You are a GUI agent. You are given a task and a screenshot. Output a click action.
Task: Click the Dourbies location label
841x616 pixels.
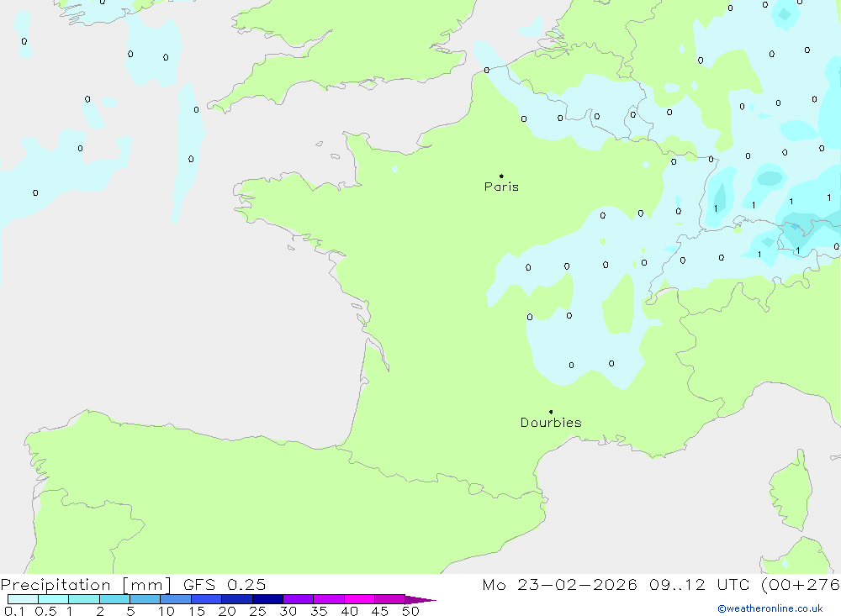(551, 423)
